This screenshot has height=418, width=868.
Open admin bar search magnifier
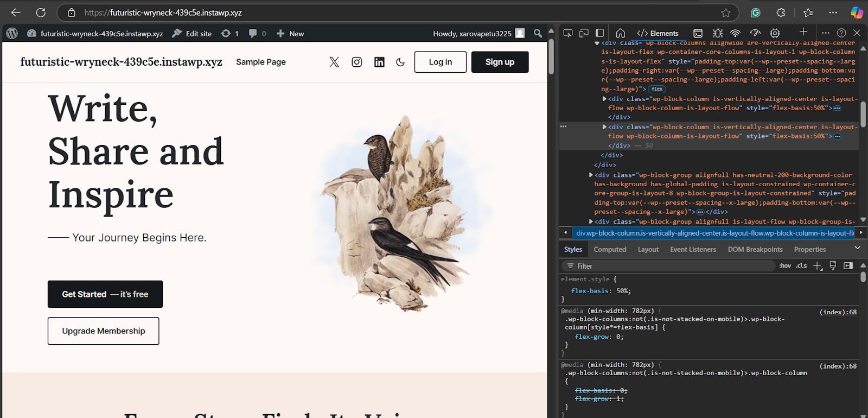coord(538,33)
